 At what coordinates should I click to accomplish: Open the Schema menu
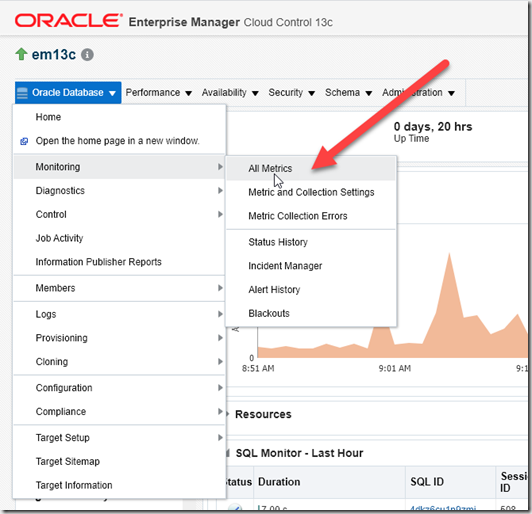(348, 93)
